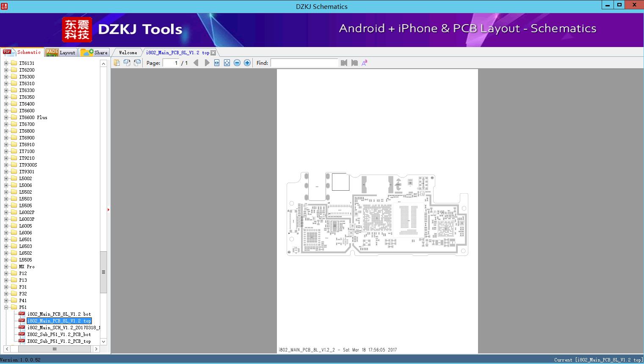
Task: Click the find-next arrow icon
Action: click(354, 62)
